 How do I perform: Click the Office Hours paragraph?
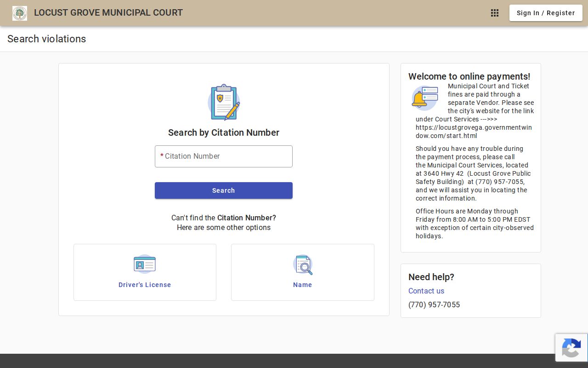475,224
